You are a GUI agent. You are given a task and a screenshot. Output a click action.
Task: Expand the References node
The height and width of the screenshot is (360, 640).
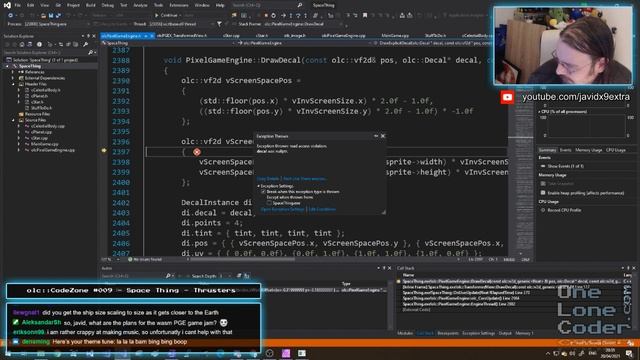tap(13, 72)
